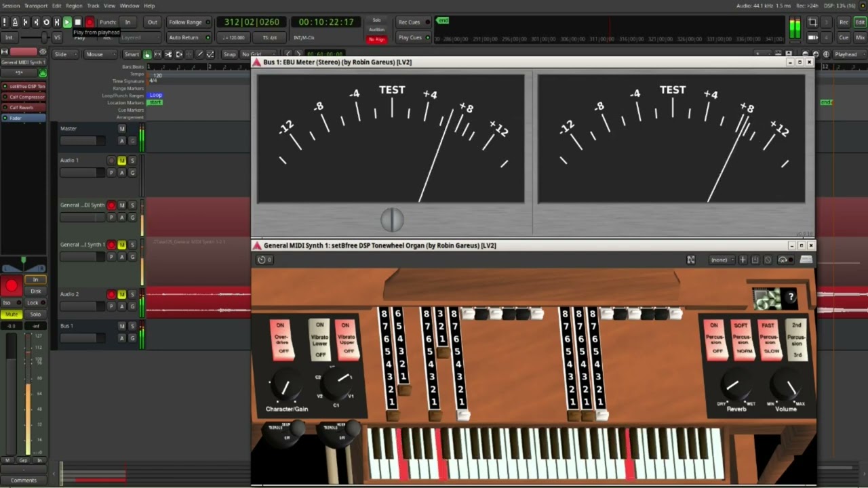Click the Snap button

(x=230, y=54)
